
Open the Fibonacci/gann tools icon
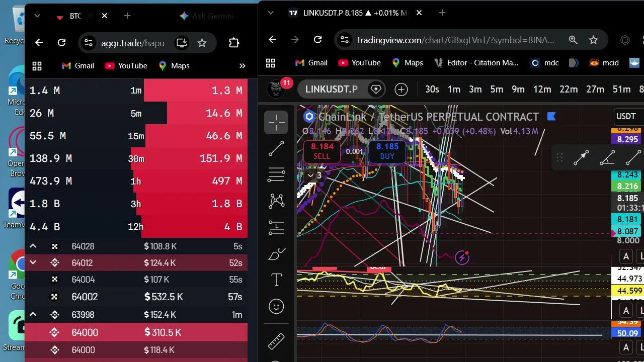point(276,174)
